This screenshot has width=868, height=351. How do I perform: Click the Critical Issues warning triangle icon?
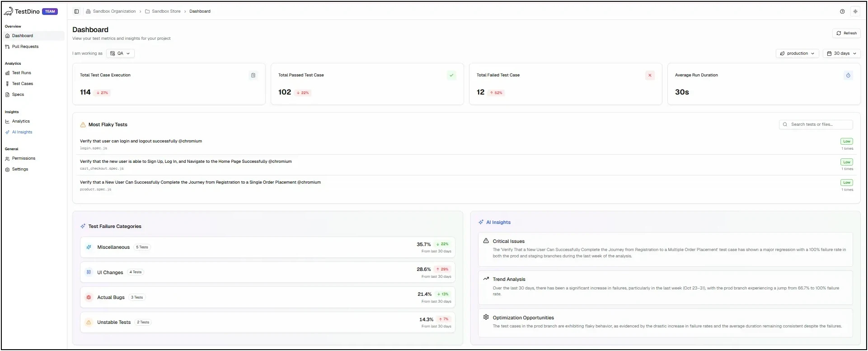486,241
